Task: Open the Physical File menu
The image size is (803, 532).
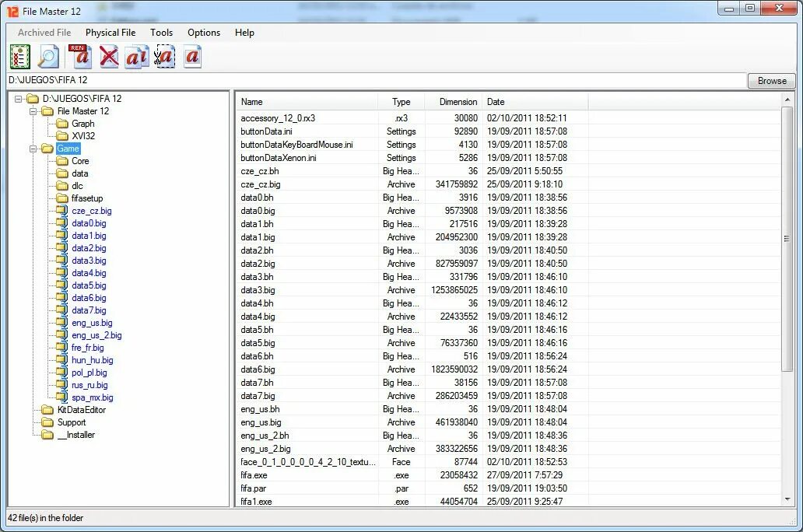Action: click(110, 32)
